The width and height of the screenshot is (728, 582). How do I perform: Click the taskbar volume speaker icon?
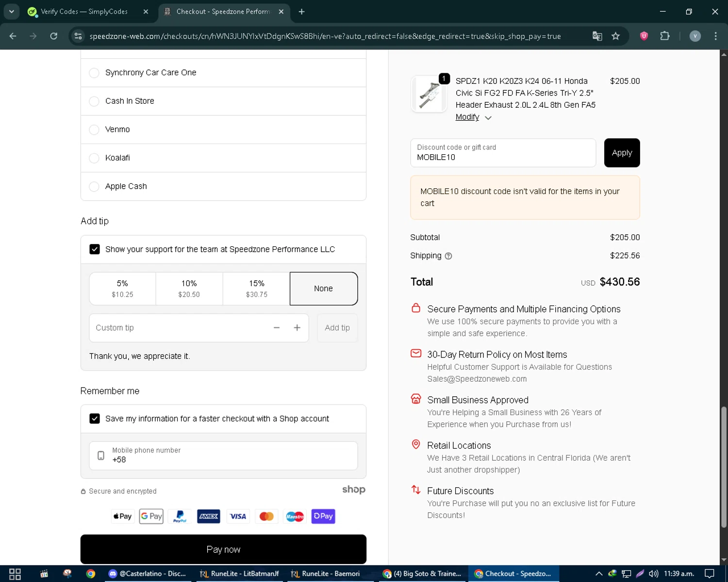coord(653,574)
